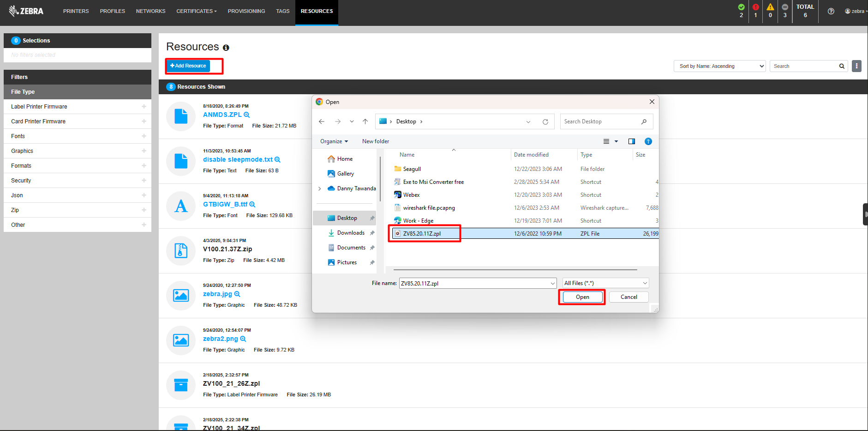
Task: Open the view layout options in dialog
Action: [x=611, y=141]
